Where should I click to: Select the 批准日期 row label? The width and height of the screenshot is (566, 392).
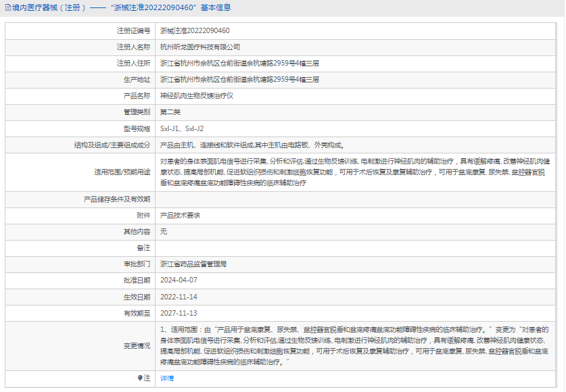pos(137,280)
